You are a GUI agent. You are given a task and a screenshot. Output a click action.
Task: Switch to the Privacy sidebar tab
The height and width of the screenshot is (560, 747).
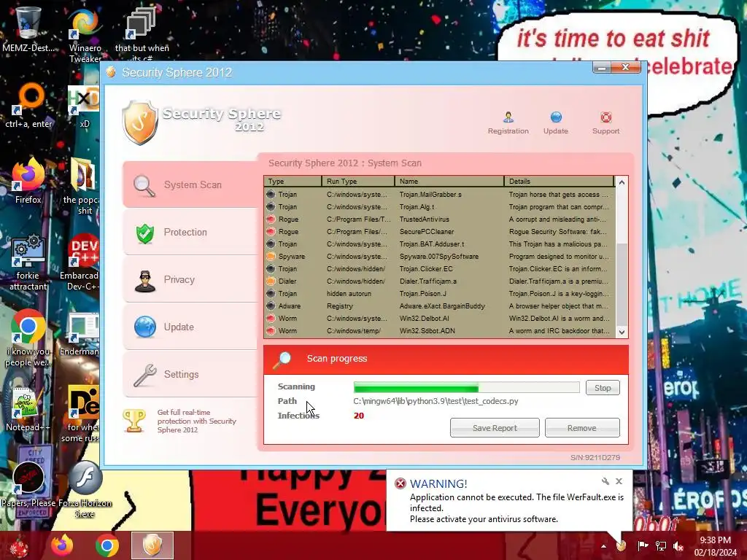pos(190,279)
